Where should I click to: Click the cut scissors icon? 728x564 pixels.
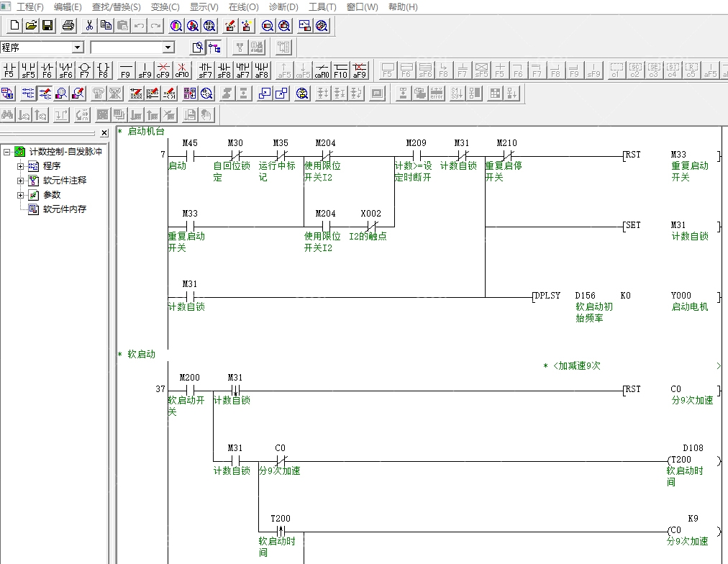pos(89,26)
